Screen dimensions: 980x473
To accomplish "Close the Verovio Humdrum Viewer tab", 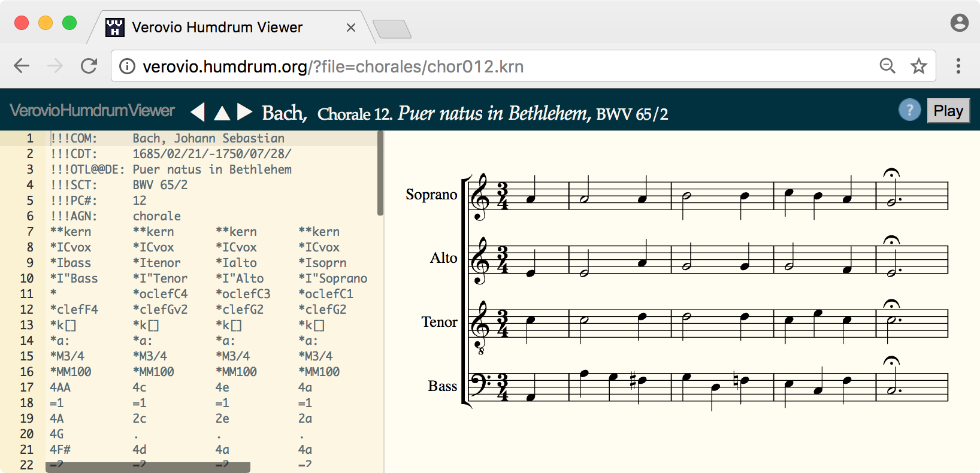I will point(351,28).
